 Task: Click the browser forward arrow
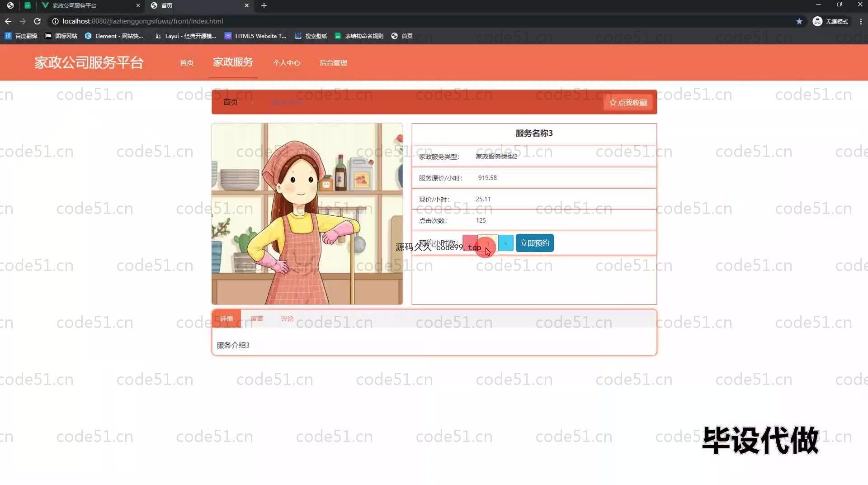click(23, 21)
